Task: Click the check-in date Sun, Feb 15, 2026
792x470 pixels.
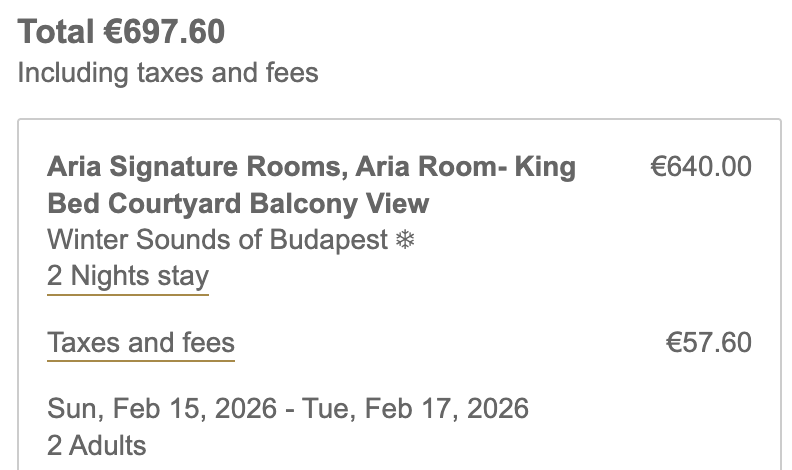Action: 158,409
